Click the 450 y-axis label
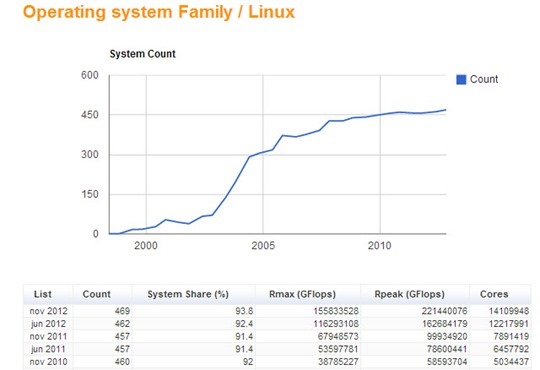This screenshot has height=370, width=540. coord(90,115)
